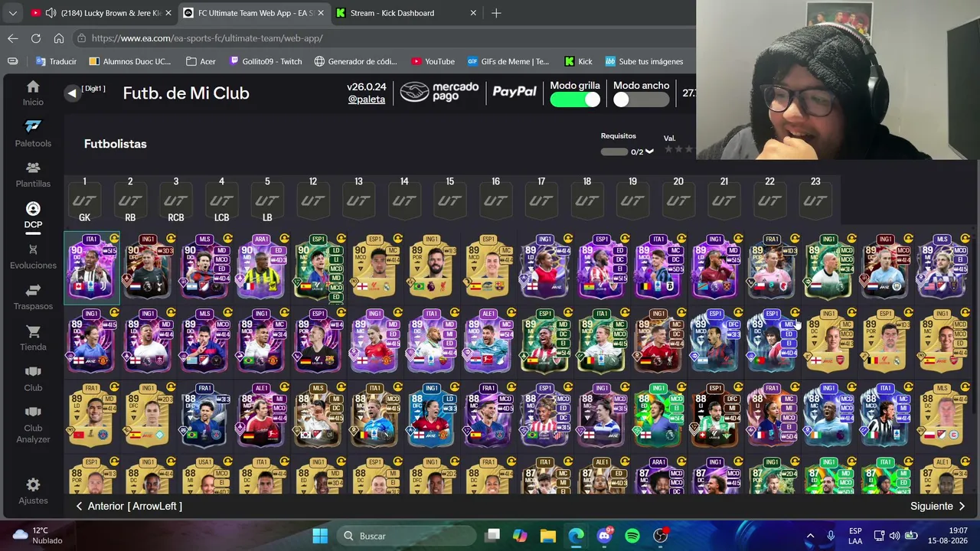Open File Explorer from the taskbar
Viewport: 980px width, 551px height.
tap(547, 536)
